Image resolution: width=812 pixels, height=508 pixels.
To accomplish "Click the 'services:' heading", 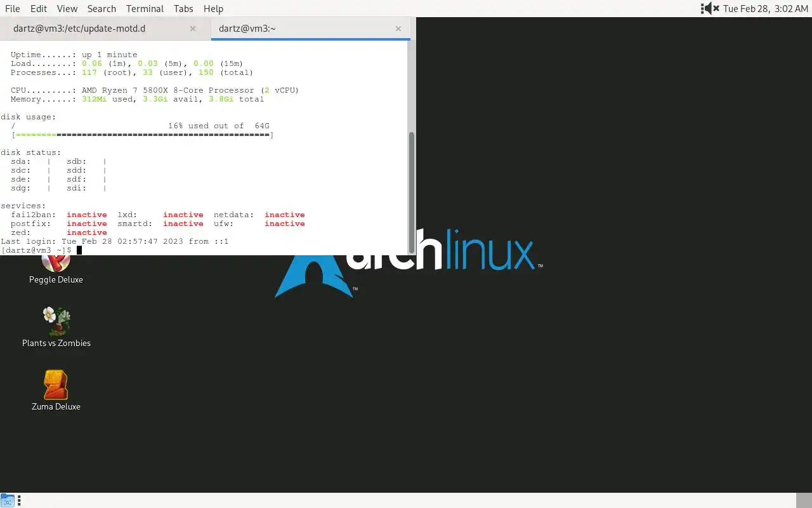I will click(23, 206).
